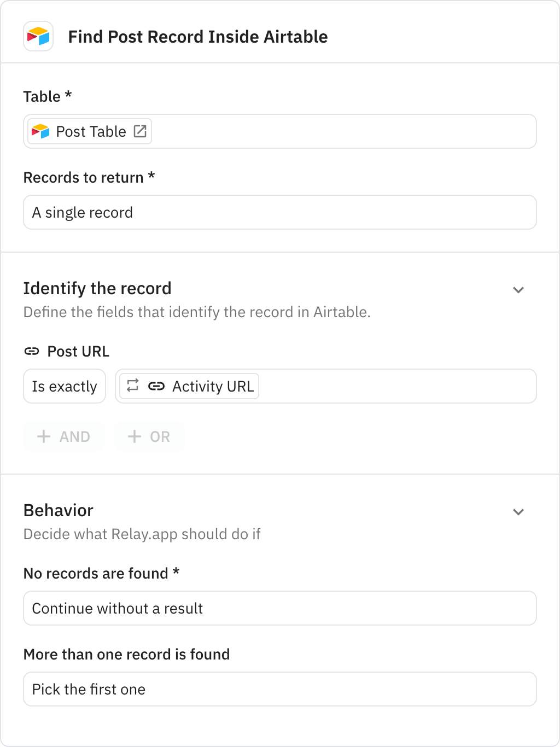
Task: Open the 'Pick the first one' dropdown
Action: pos(279,689)
